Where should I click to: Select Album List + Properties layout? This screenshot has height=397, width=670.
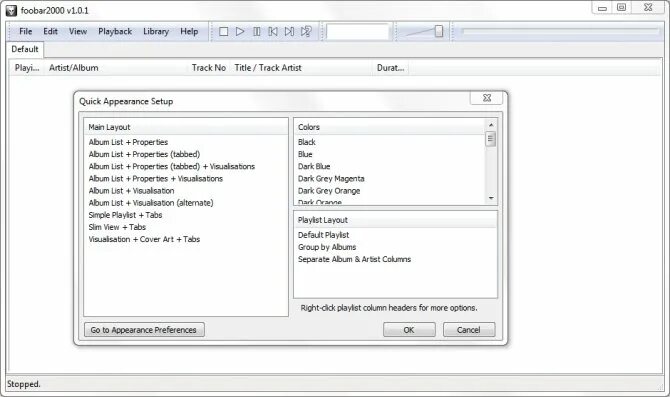tap(128, 142)
